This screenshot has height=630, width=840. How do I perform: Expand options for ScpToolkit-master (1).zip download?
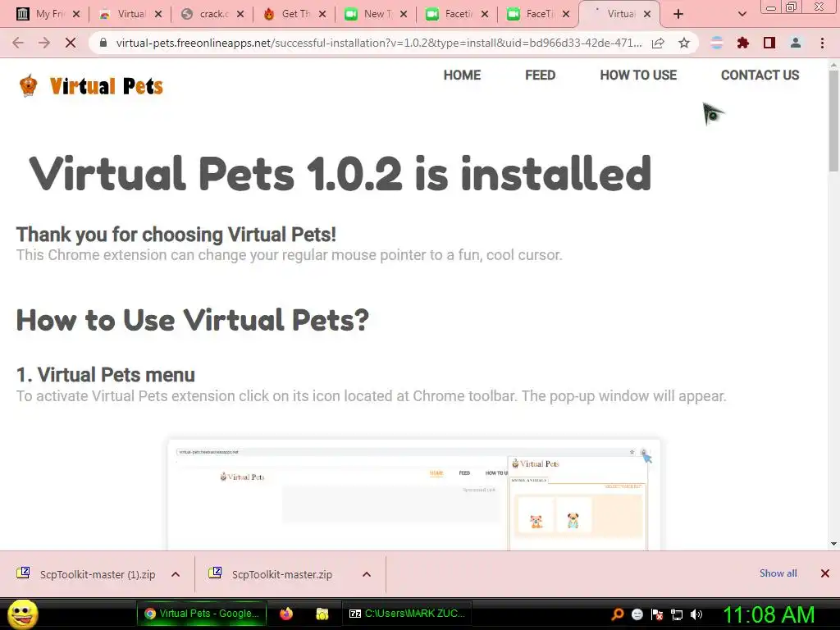[x=176, y=574]
